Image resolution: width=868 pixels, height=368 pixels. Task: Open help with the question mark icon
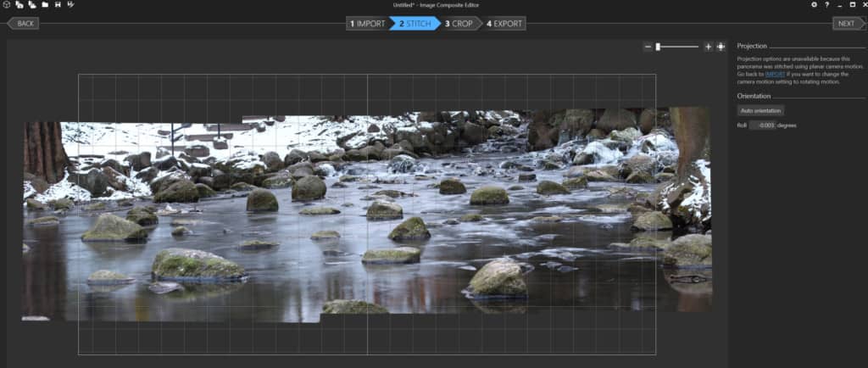coord(826,5)
